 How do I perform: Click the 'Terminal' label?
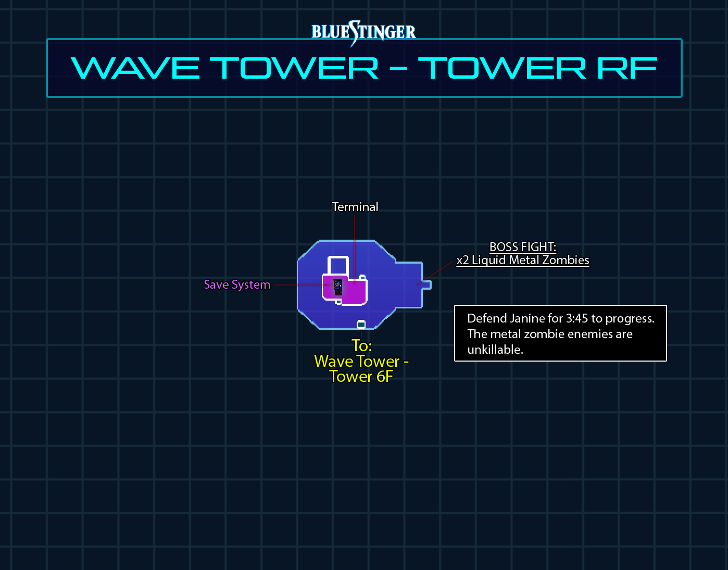(x=355, y=207)
